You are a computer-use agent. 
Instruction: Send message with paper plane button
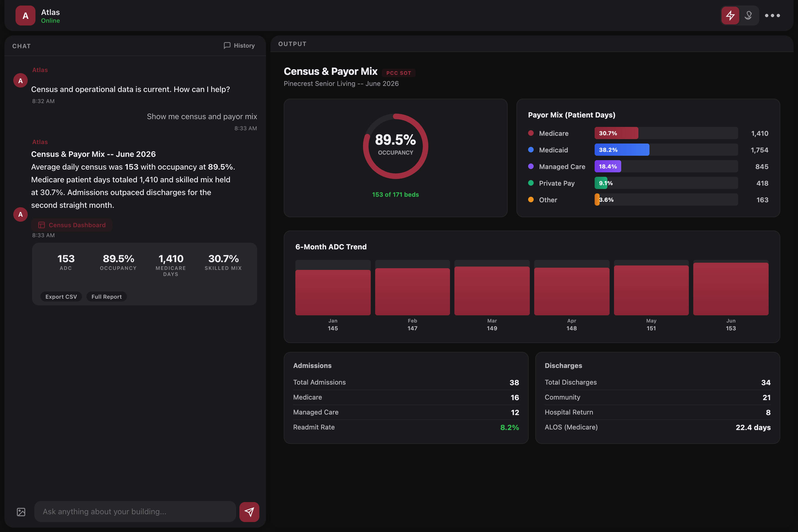pyautogui.click(x=249, y=512)
